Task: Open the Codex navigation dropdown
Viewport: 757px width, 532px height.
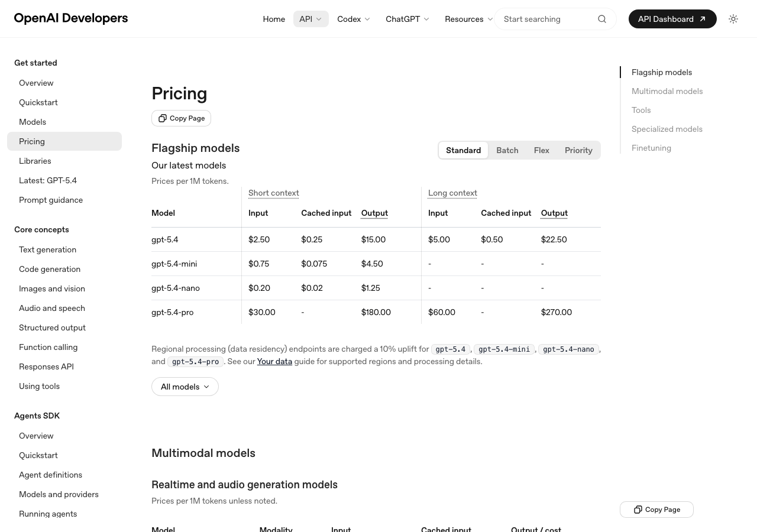Action: [x=354, y=19]
